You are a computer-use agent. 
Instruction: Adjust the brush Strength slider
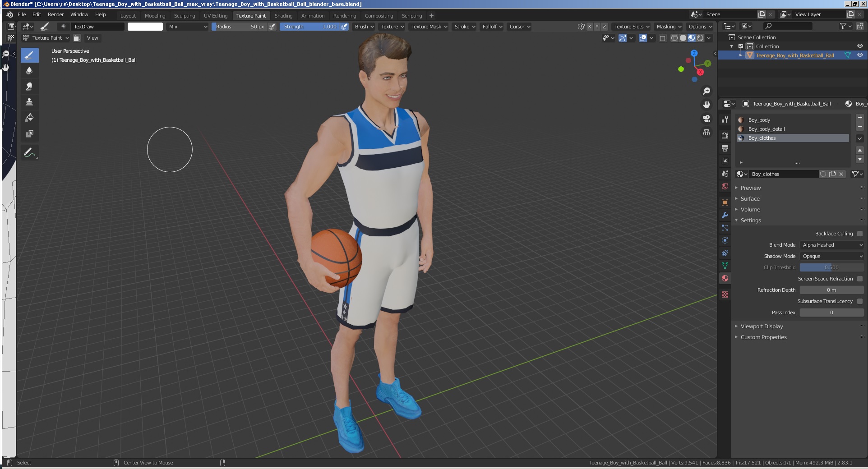click(x=309, y=27)
